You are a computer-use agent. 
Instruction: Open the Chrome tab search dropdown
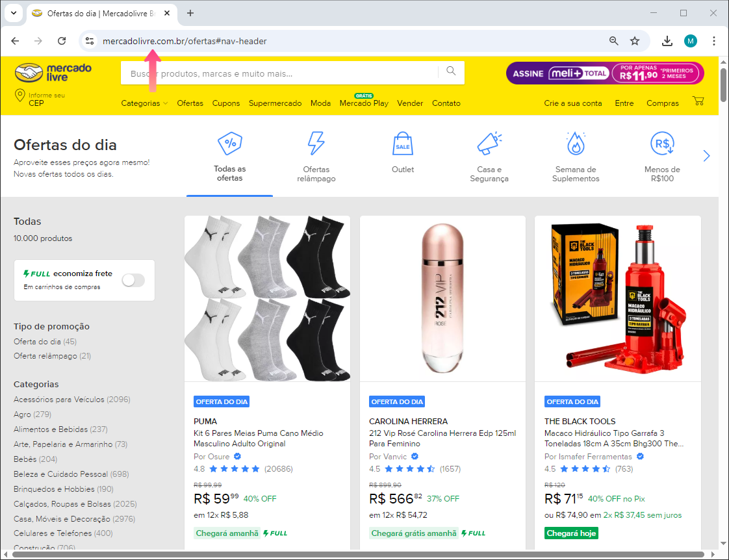(x=13, y=13)
